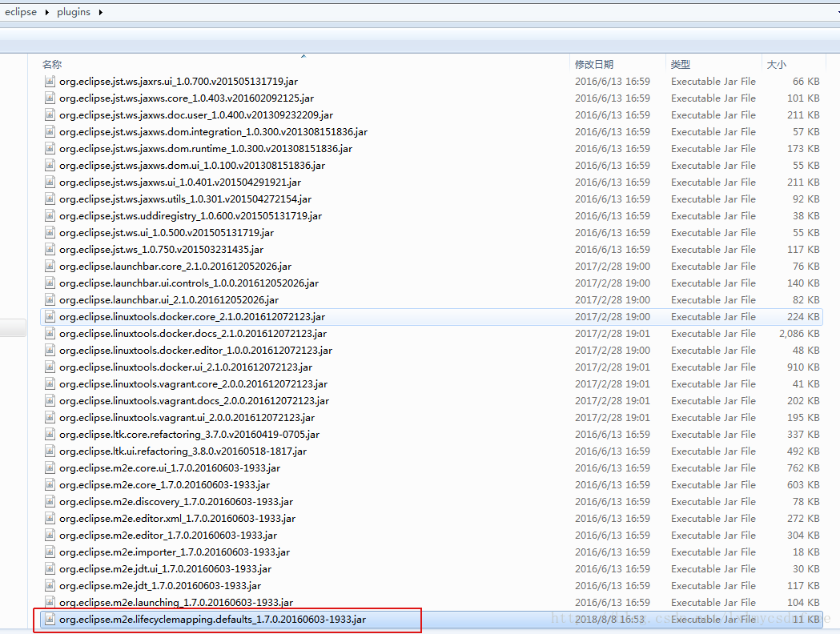Click jar icon of linuxtools.vagrant.core file
The height and width of the screenshot is (634, 840).
click(x=50, y=384)
